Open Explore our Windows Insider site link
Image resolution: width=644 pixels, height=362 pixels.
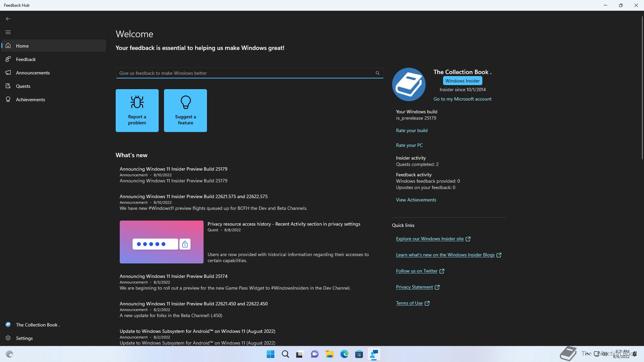430,239
